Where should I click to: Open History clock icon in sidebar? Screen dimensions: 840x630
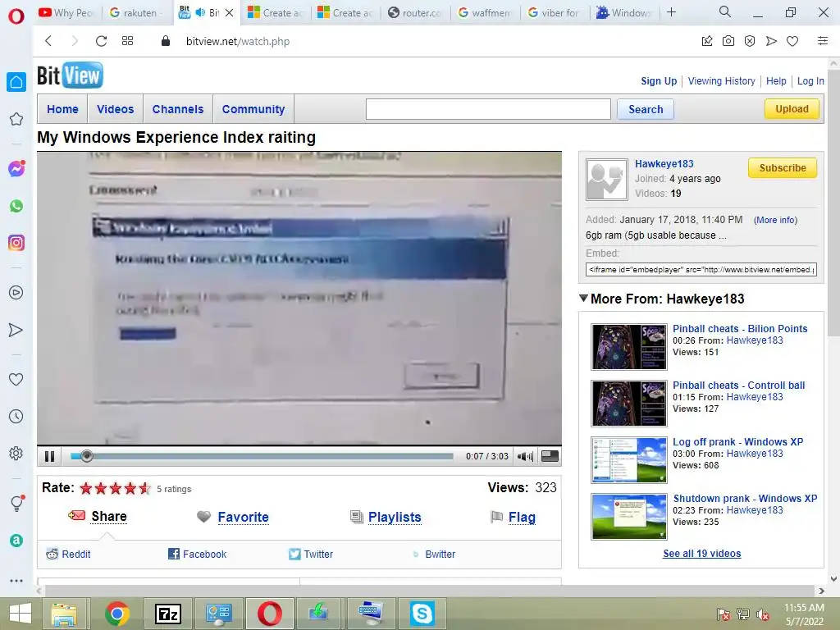coord(16,416)
